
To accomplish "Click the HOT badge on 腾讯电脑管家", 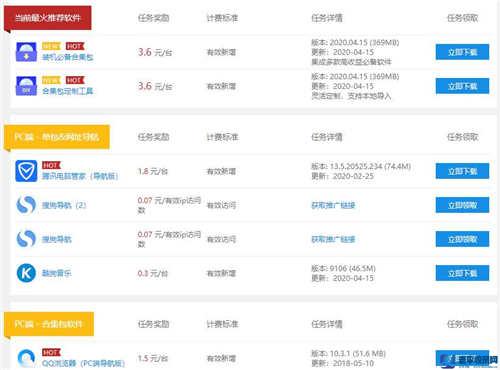I will pos(51,165).
